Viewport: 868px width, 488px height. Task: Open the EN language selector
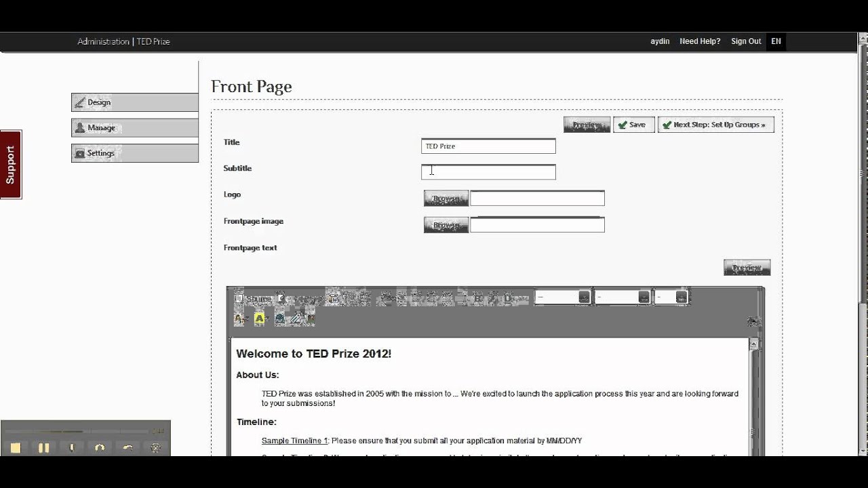pos(776,41)
